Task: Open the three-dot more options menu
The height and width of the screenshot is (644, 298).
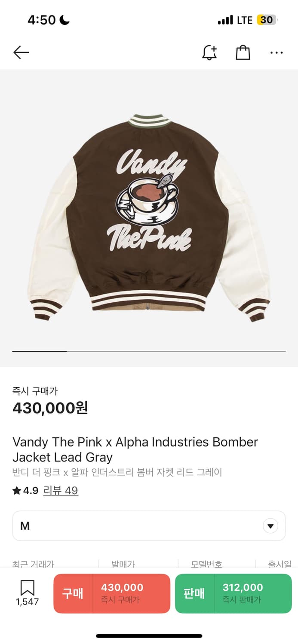Action: (x=276, y=53)
